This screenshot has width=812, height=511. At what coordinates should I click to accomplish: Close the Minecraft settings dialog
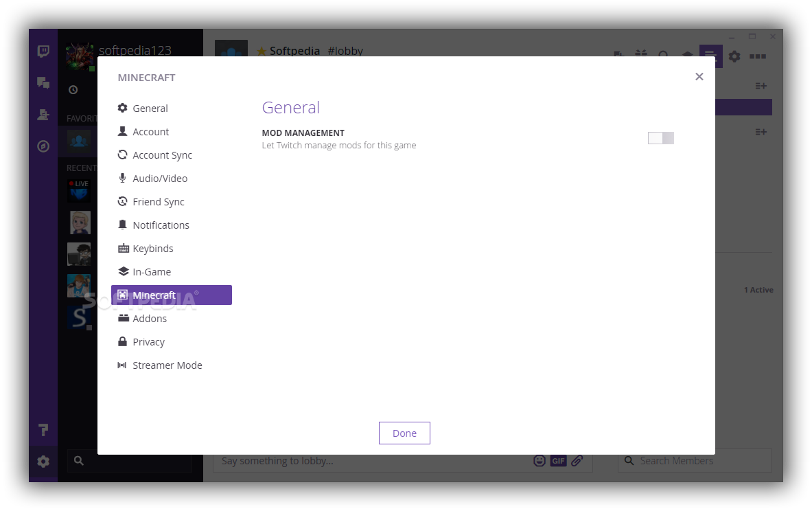[x=699, y=77]
